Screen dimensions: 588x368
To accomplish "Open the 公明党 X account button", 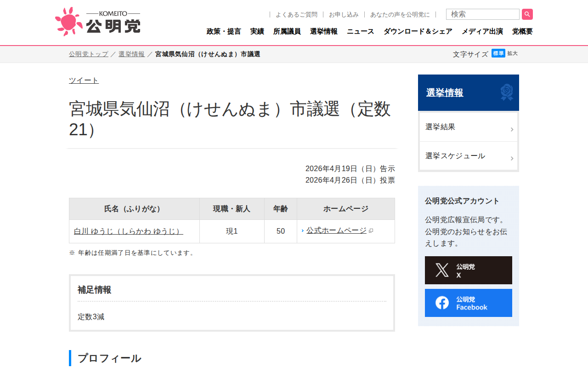I will click(469, 270).
